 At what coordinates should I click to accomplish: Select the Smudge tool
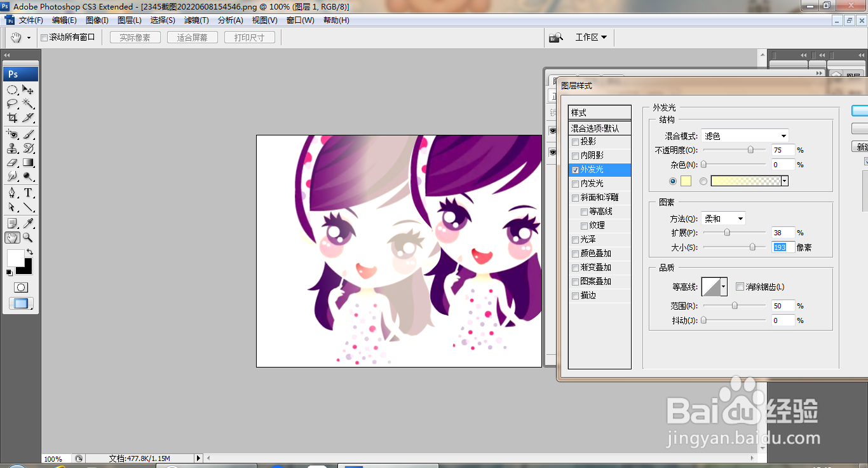click(12, 176)
